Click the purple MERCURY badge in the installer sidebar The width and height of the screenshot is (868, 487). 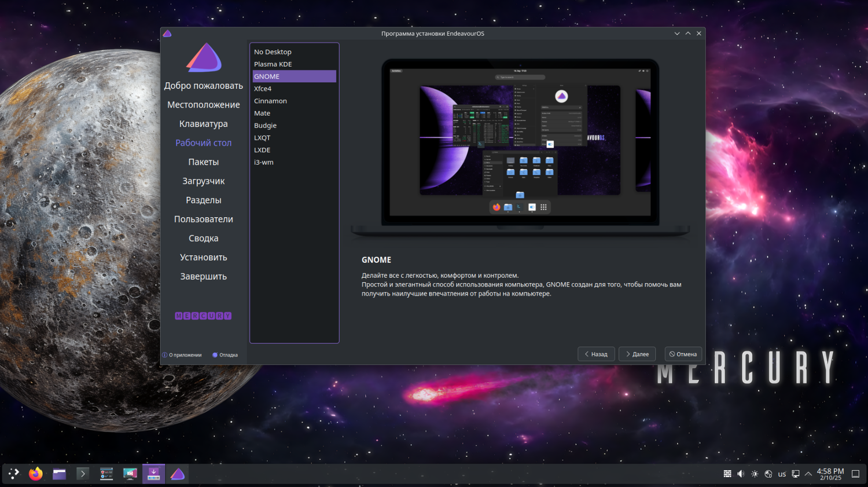[203, 316]
